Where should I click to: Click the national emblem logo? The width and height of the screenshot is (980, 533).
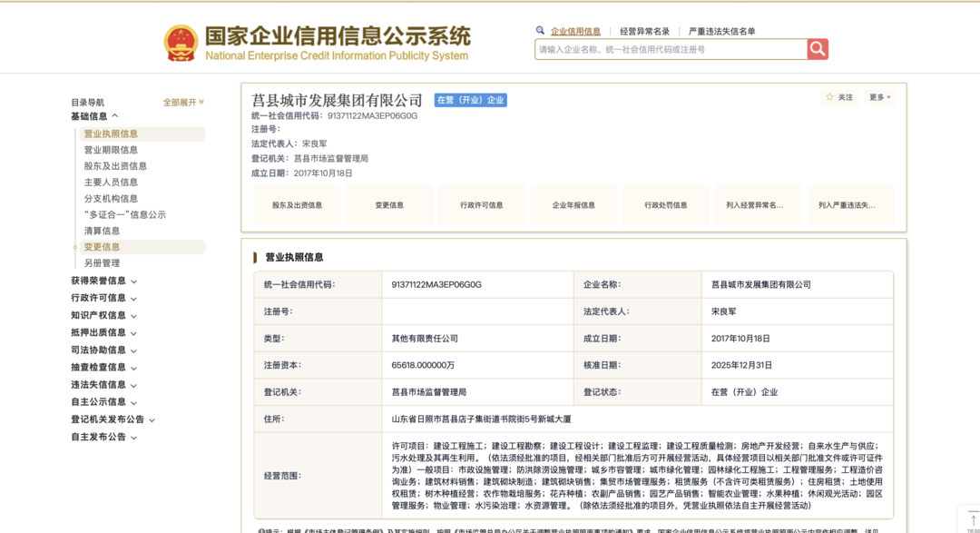tap(181, 43)
